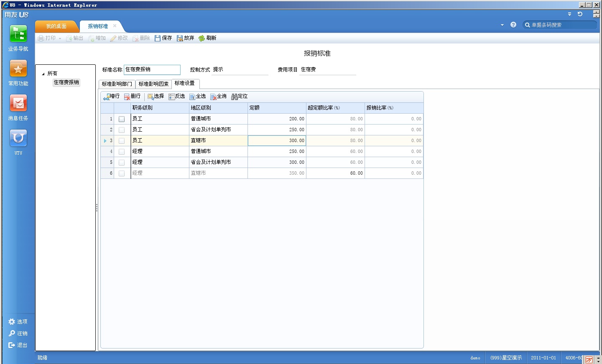Screen dimensions: 602x364
Task: Click the 200.00 定额 cell in row 1
Action: [x=277, y=119]
